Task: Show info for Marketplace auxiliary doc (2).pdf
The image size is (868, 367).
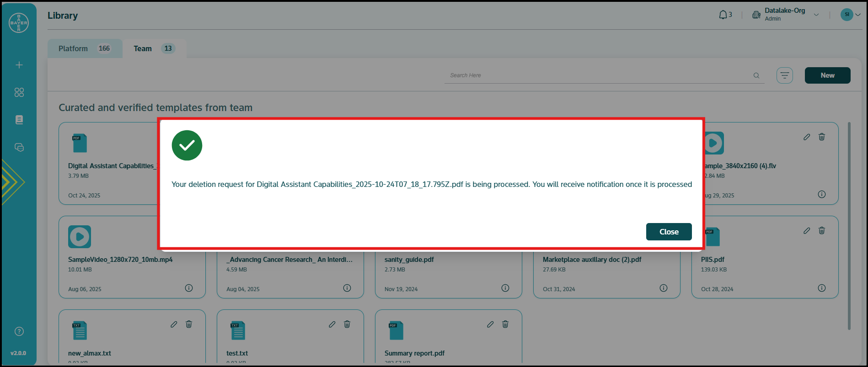Action: [x=664, y=288]
